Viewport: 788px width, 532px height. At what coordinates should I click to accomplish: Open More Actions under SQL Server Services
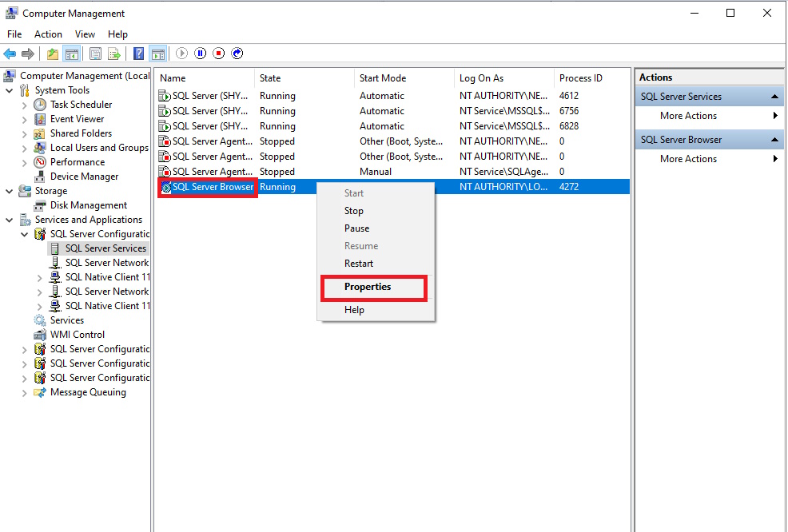click(709, 116)
